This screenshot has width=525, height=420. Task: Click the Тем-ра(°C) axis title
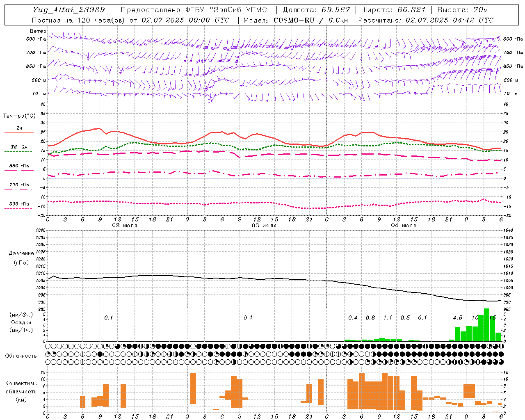click(x=19, y=116)
